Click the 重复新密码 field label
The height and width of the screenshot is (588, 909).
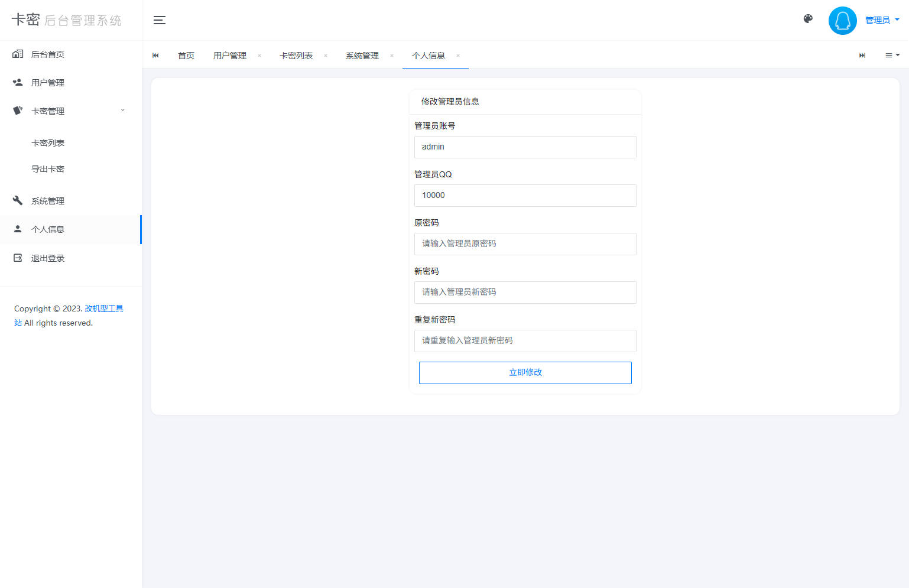(435, 320)
